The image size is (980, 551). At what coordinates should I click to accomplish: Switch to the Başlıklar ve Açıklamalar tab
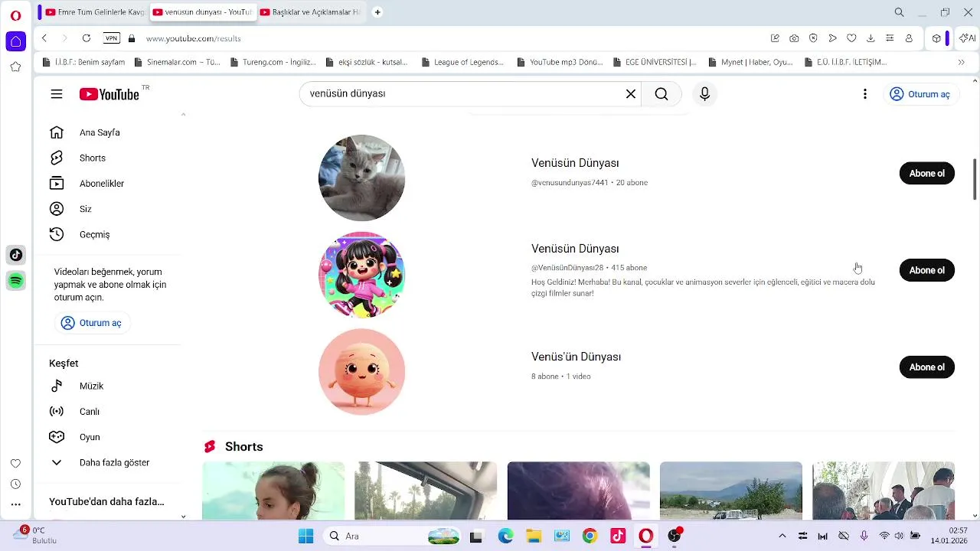[x=309, y=12]
